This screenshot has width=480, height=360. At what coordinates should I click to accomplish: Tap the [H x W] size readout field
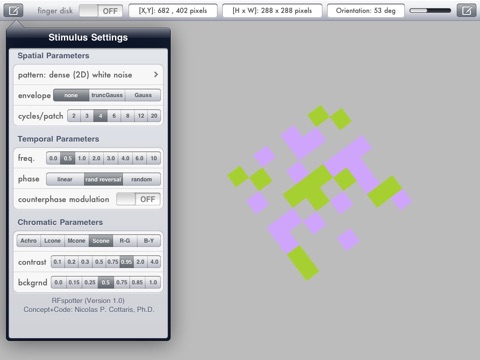[x=272, y=11]
